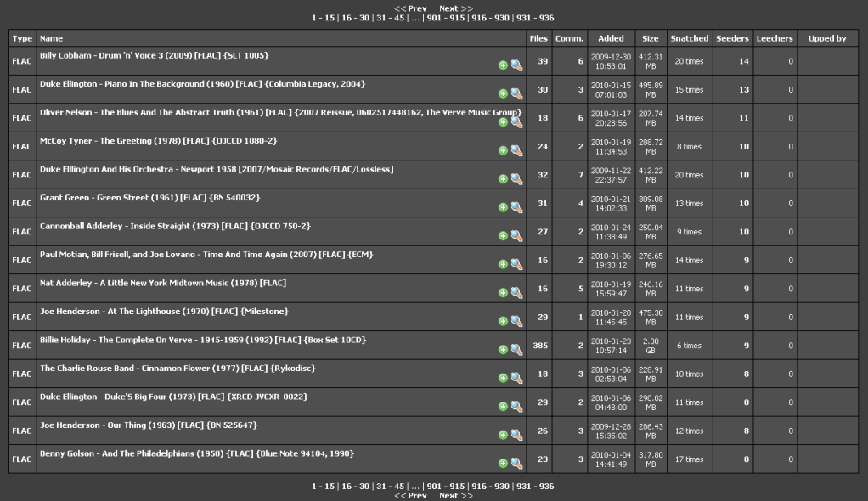The image size is (868, 501).
Task: Click green plus icon for Nat Adderley torrent
Action: click(x=503, y=293)
